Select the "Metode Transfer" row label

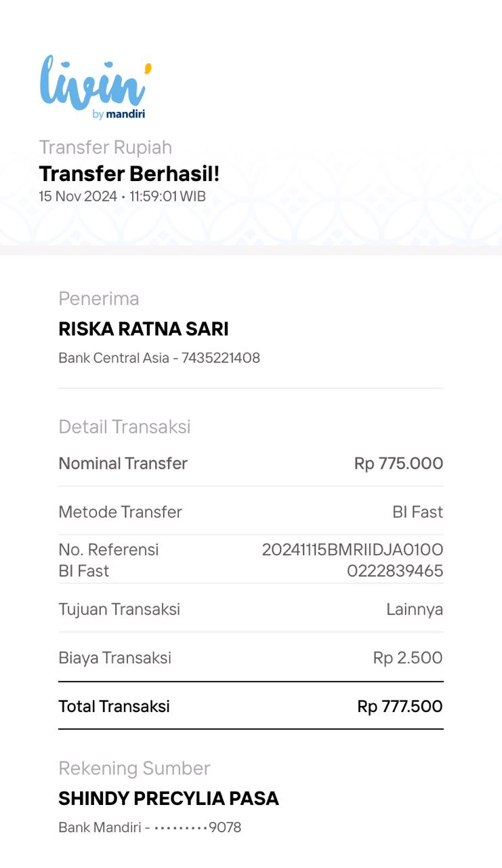coord(120,512)
